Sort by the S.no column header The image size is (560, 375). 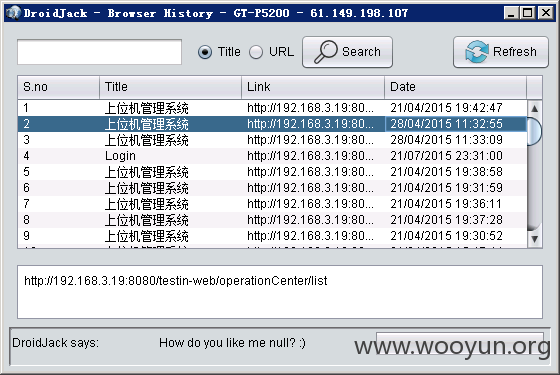pyautogui.click(x=58, y=87)
